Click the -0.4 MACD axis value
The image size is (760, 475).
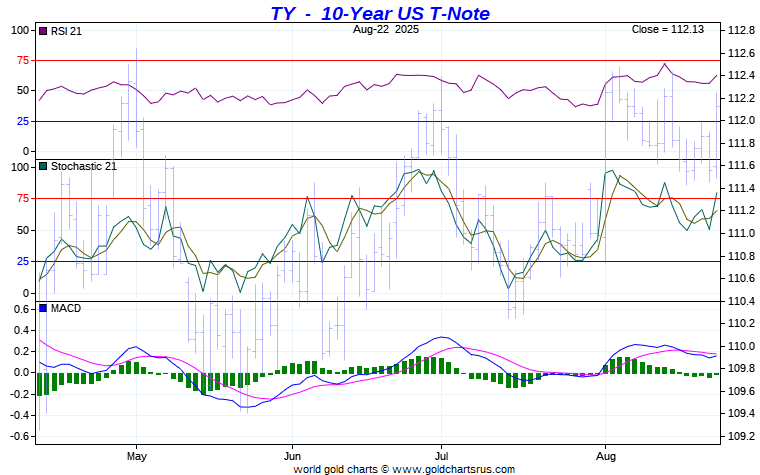[20, 415]
